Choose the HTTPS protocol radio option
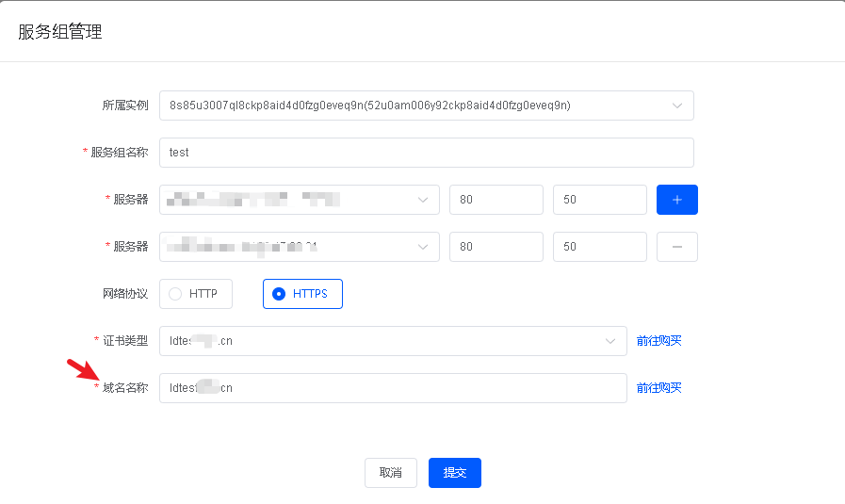This screenshot has width=845, height=504. pos(301,294)
